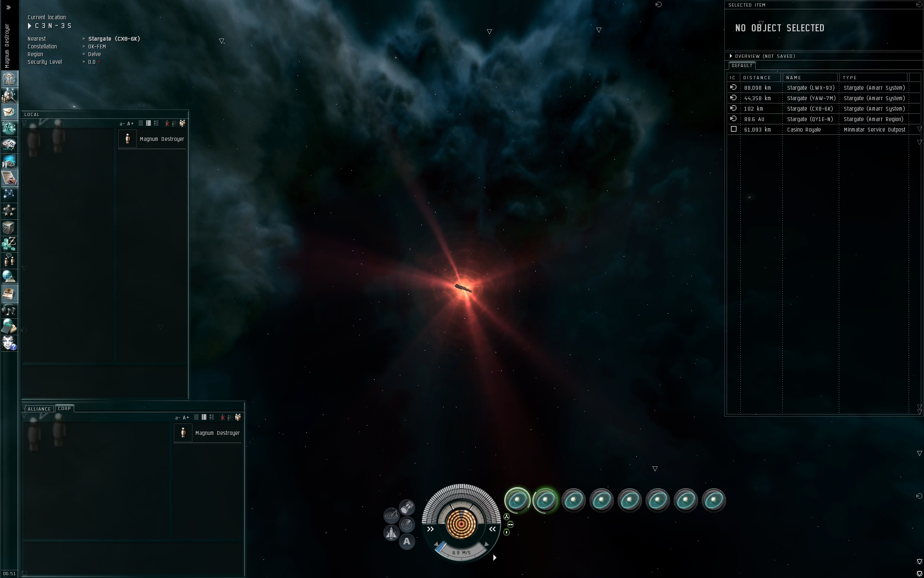The image size is (924, 578).
Task: Expand the Overview (Not Saved) header arrow
Action: (731, 56)
